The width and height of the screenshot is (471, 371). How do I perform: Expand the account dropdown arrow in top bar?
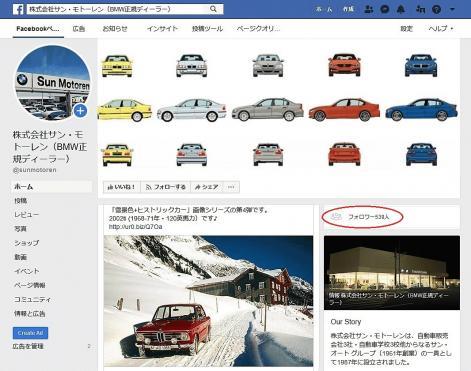pyautogui.click(x=452, y=9)
